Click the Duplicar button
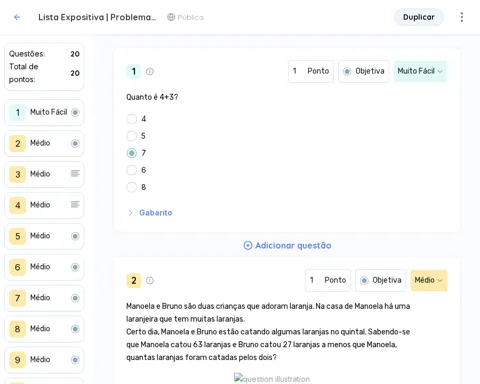 click(419, 17)
